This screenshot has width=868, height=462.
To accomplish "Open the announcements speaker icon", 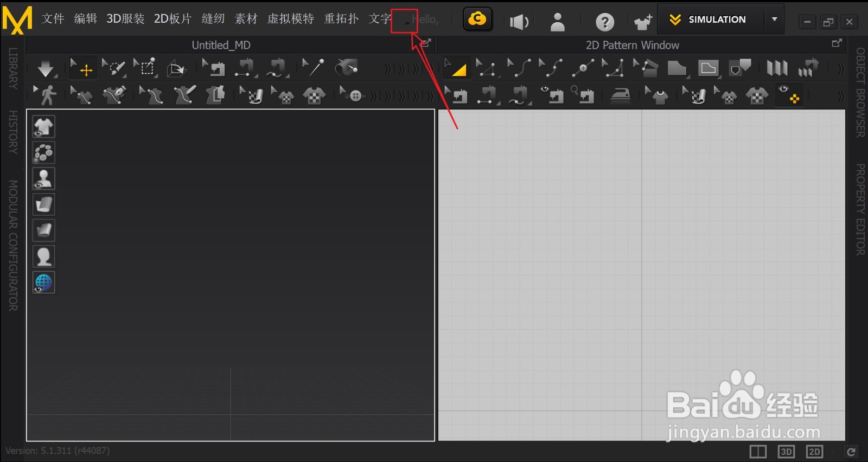I will [x=519, y=22].
